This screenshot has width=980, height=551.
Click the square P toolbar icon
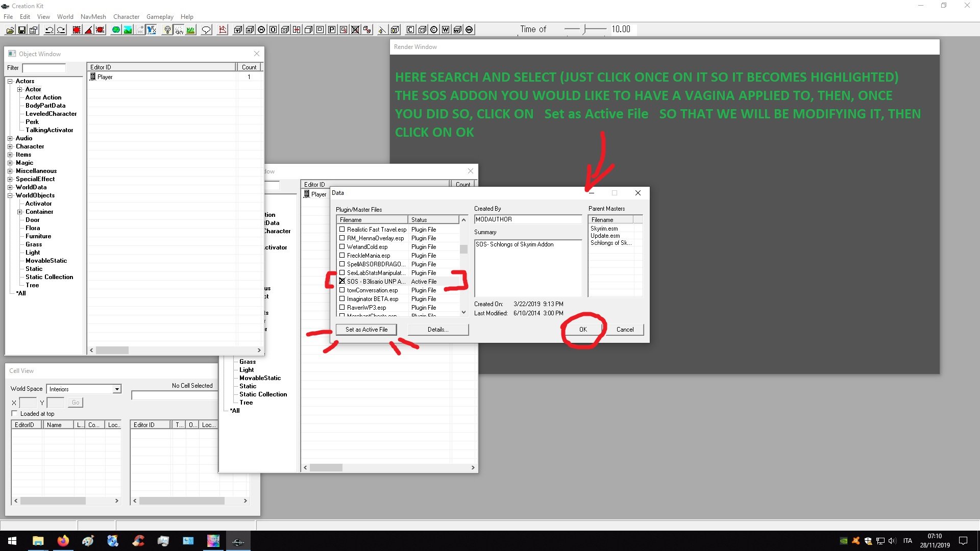[x=332, y=30]
